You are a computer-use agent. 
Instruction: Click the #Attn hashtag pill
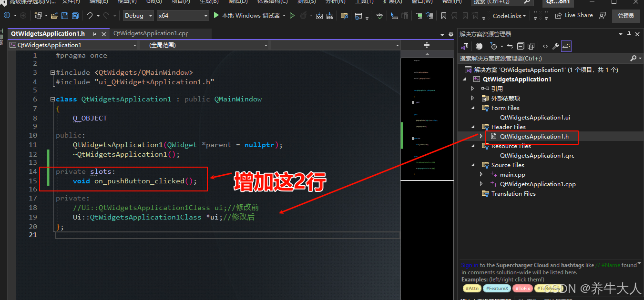[x=472, y=288]
